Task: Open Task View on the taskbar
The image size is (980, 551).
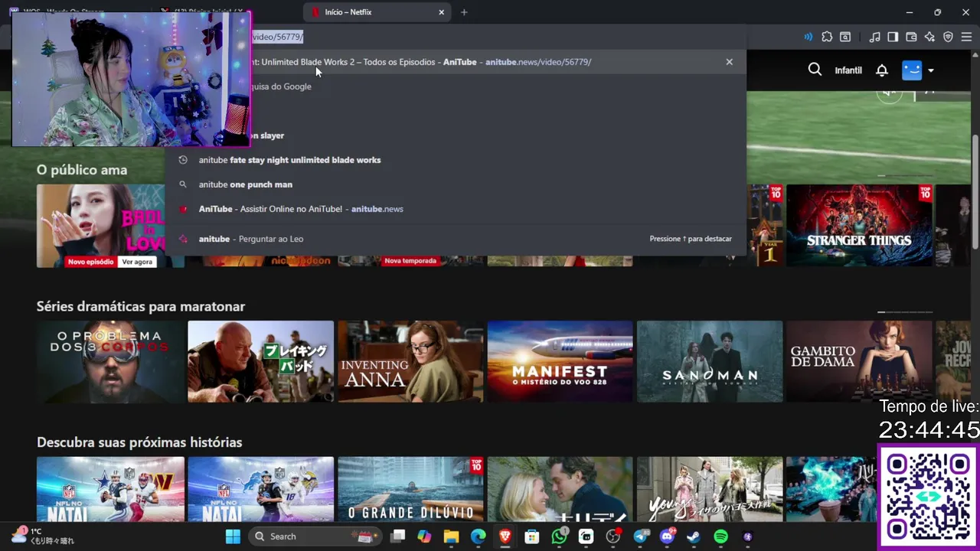Action: pyautogui.click(x=397, y=536)
